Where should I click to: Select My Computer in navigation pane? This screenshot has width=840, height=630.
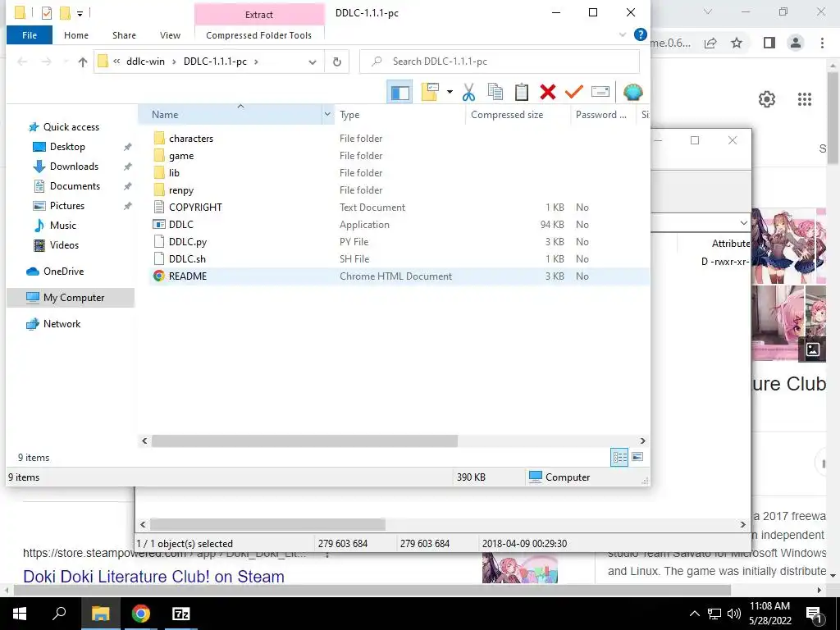(71, 298)
